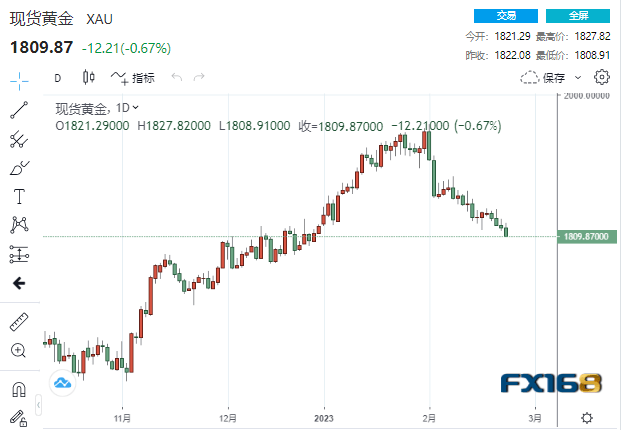Toggle lock all drawing tools
The width and height of the screenshot is (623, 430).
coord(18,417)
